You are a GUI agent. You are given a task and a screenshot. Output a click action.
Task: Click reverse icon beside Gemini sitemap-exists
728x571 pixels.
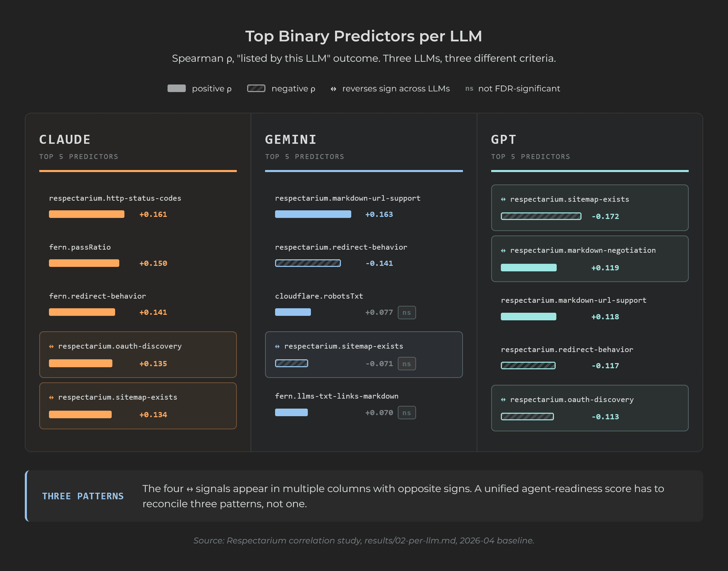[277, 347]
